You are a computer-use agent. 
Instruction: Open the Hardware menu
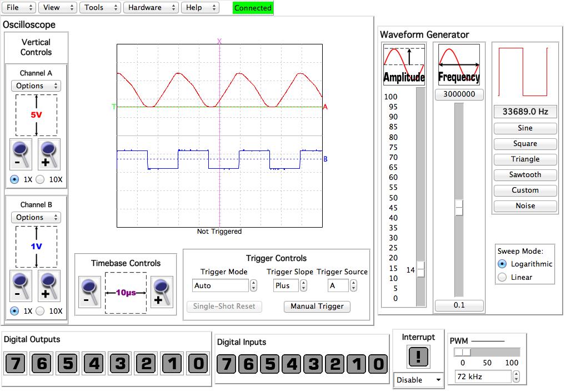(x=151, y=7)
